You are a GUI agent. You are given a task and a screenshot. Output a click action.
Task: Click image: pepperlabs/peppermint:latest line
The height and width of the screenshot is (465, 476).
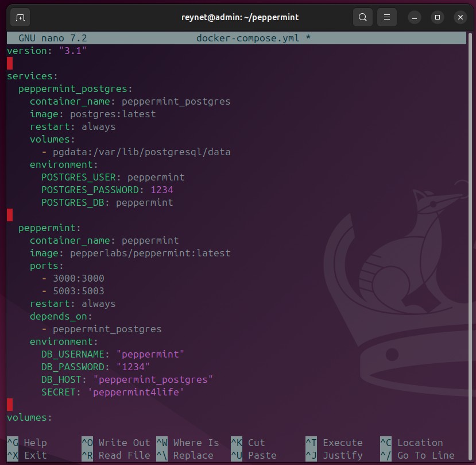point(130,253)
